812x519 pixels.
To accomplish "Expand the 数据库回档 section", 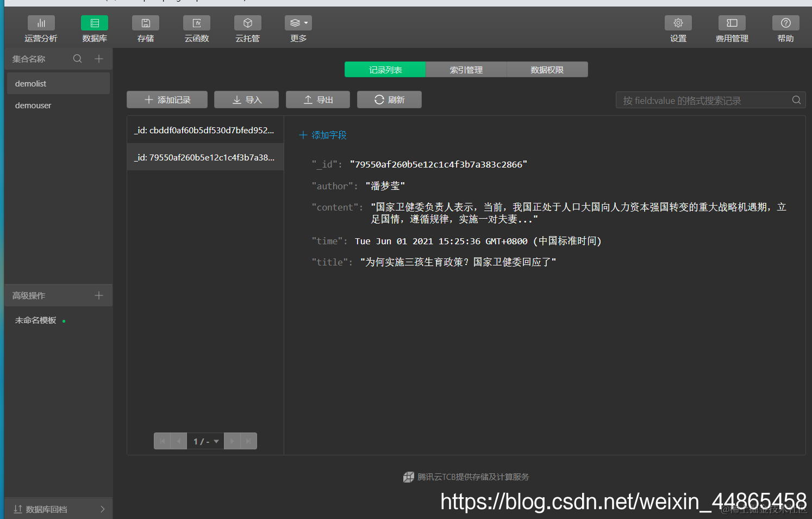I will 58,509.
